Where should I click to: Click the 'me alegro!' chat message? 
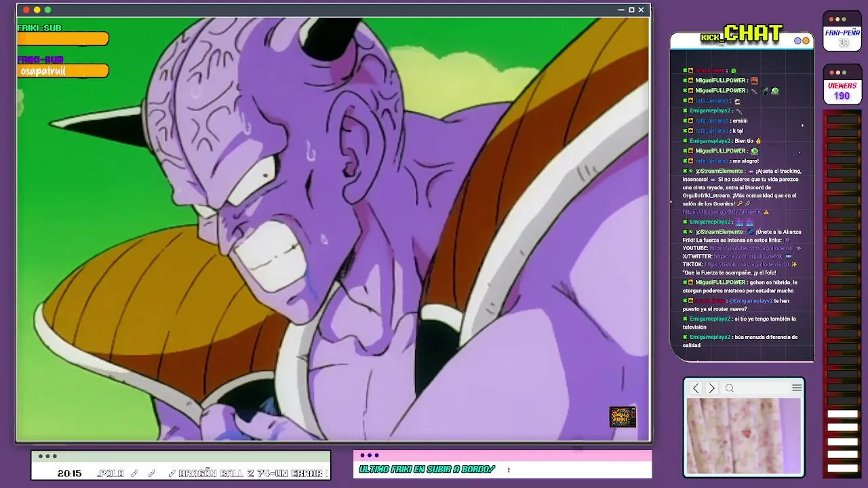(x=745, y=161)
